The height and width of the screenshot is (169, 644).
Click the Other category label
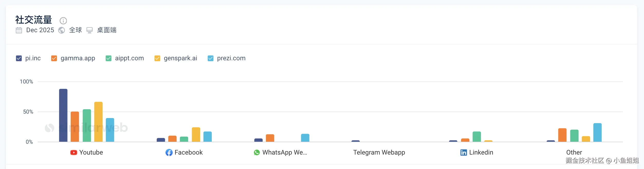coord(574,153)
